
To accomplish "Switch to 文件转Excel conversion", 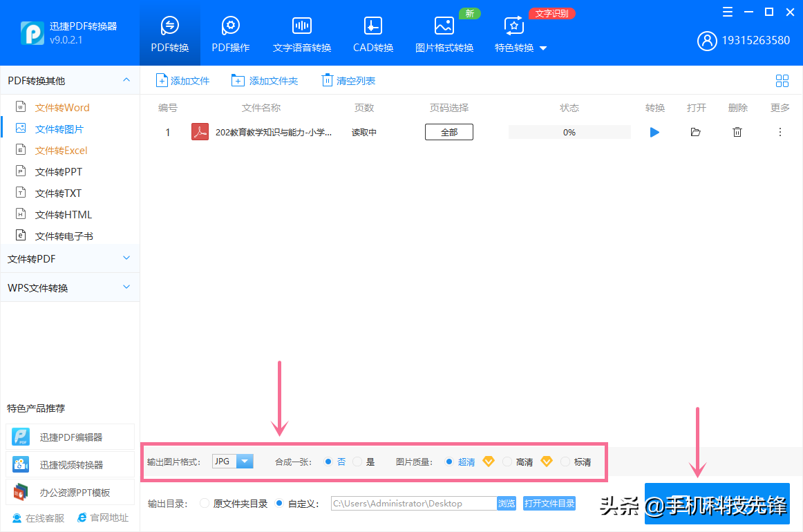I will point(62,150).
